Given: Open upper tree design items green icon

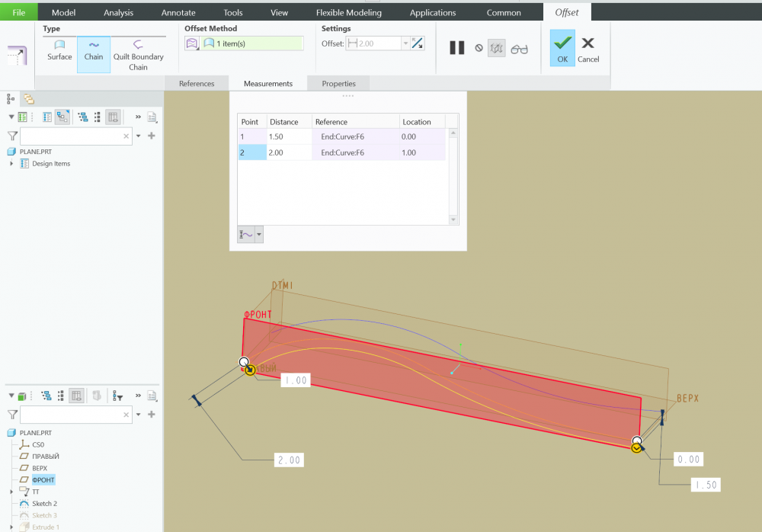Looking at the screenshot, I should pyautogui.click(x=22, y=117).
